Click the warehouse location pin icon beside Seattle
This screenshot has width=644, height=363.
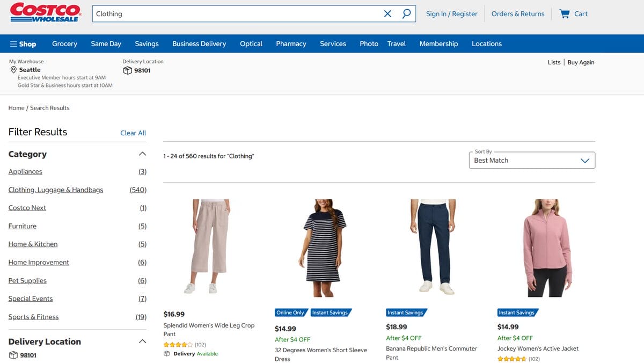(x=13, y=70)
